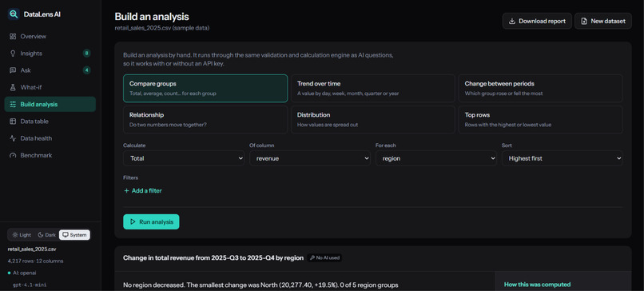
Task: Click the Data health pulse icon
Action: [13, 138]
